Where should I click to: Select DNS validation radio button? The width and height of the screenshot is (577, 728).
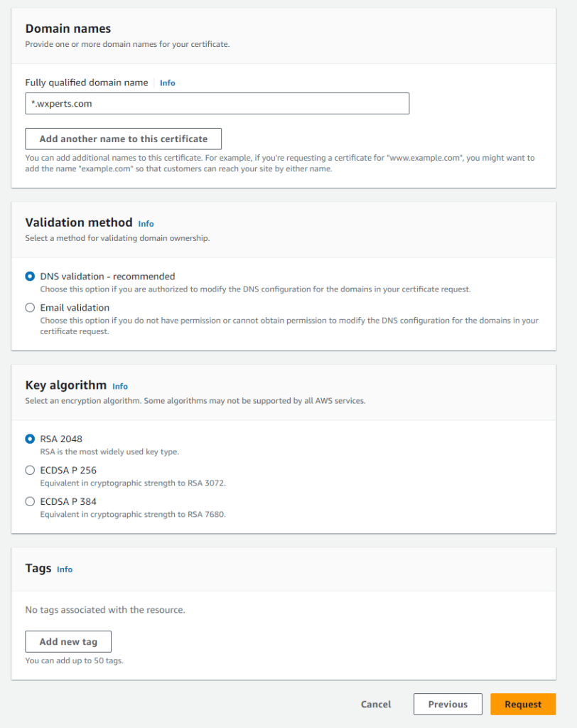30,277
